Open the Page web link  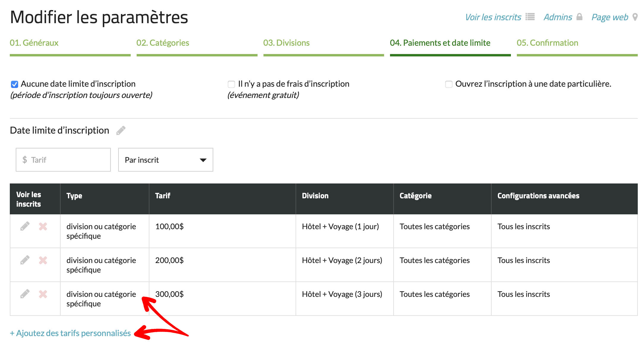point(610,17)
